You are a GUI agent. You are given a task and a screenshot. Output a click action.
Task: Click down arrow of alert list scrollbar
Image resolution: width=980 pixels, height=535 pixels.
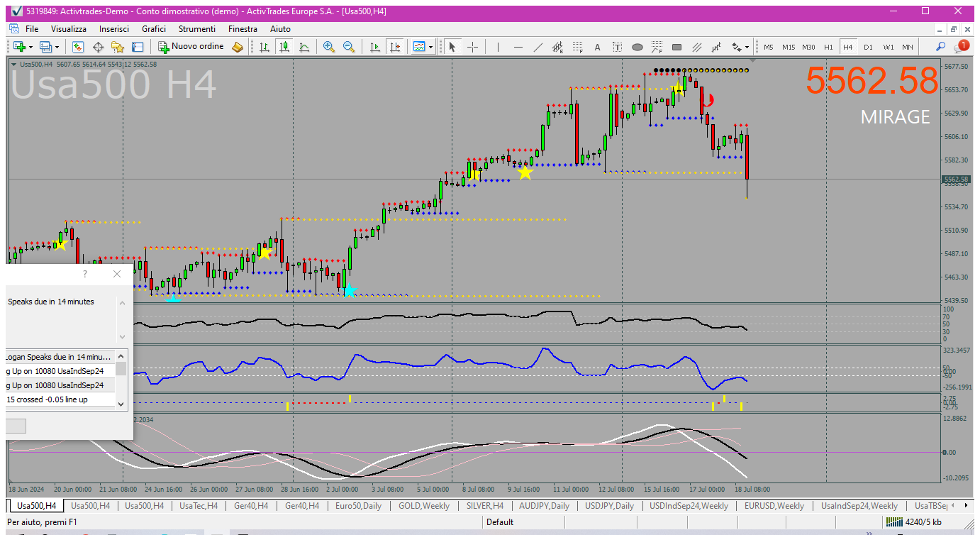121,404
